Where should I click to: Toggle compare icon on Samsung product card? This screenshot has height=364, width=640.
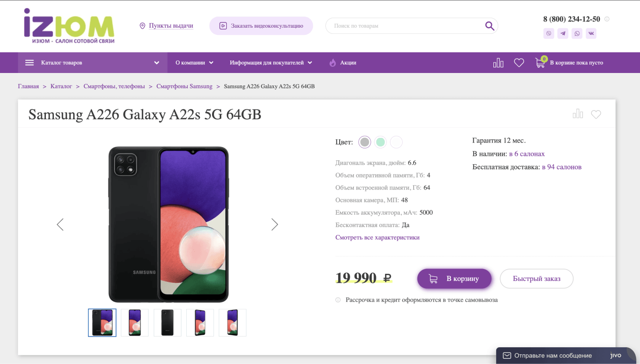coord(578,114)
